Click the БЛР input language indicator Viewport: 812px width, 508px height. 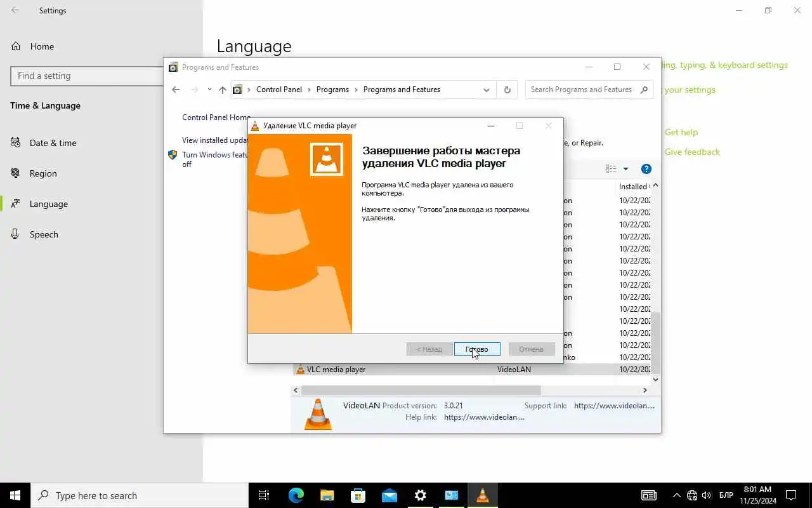coord(726,495)
